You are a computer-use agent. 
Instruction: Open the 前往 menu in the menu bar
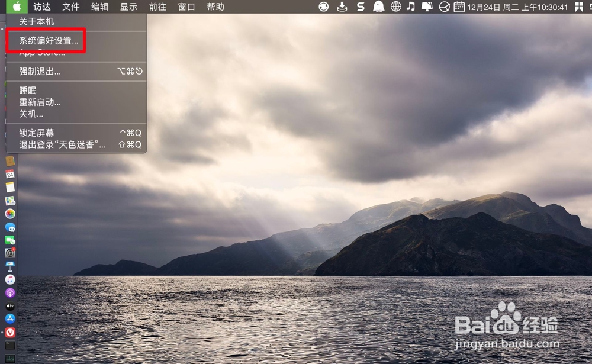point(157,7)
